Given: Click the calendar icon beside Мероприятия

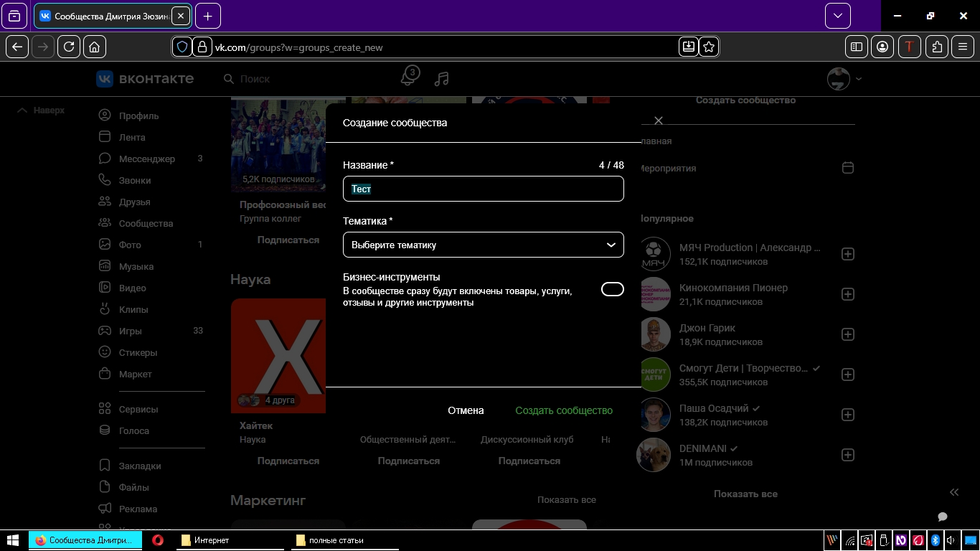Looking at the screenshot, I should point(847,168).
